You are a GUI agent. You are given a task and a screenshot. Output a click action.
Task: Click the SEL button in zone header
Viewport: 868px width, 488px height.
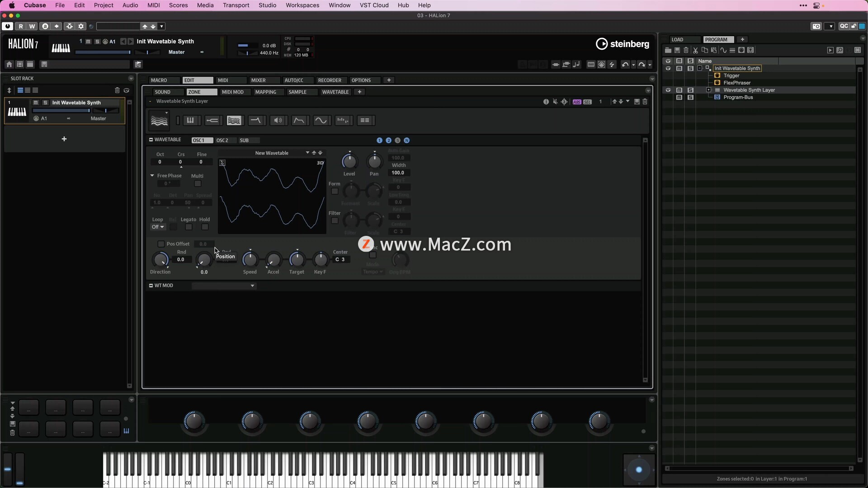point(587,102)
